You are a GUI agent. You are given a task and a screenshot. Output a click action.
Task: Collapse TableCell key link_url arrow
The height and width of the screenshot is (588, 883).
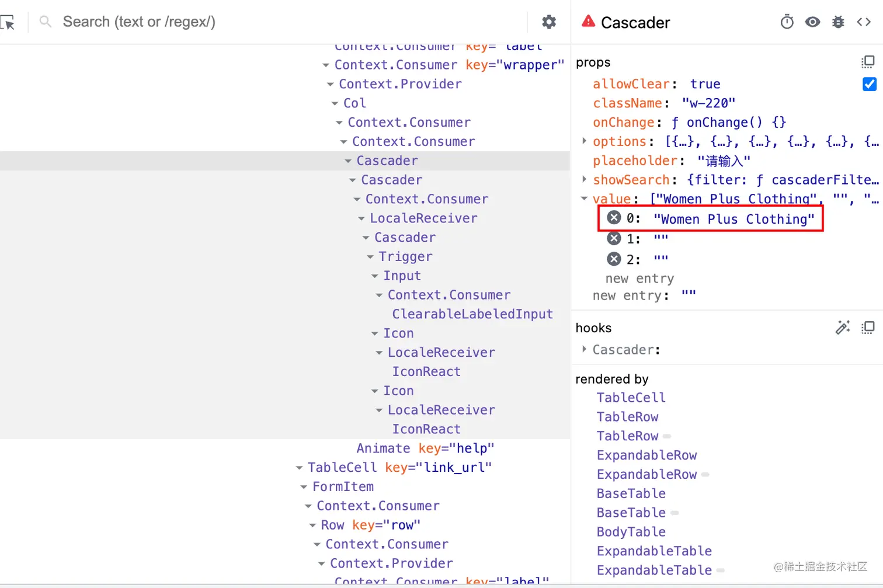tap(299, 468)
